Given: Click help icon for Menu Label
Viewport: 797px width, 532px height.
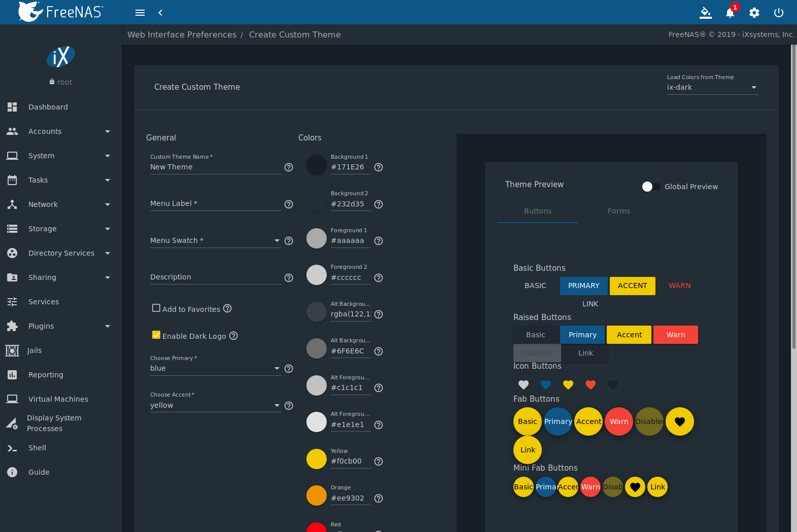Looking at the screenshot, I should pos(289,204).
